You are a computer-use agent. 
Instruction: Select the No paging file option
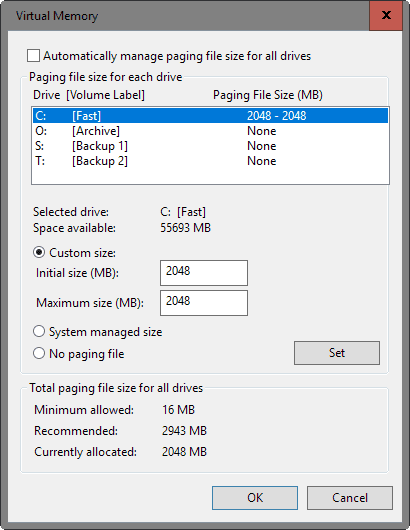(x=39, y=354)
